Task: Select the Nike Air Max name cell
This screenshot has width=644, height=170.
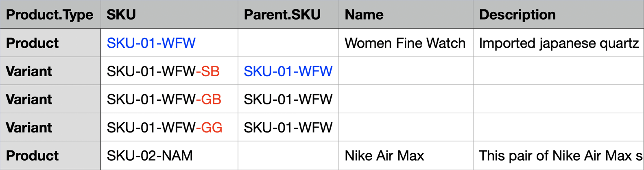Action: (384, 156)
